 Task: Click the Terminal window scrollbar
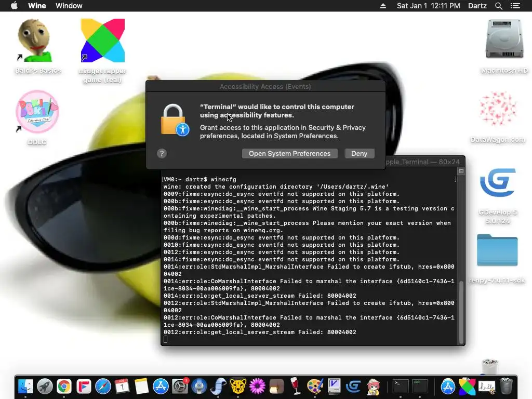(461, 312)
